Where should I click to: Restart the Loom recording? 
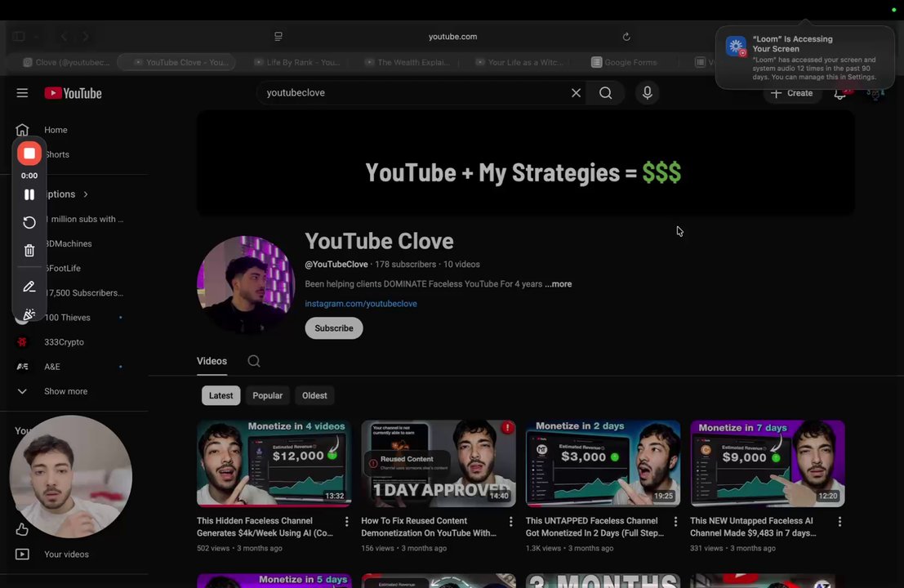pos(29,222)
